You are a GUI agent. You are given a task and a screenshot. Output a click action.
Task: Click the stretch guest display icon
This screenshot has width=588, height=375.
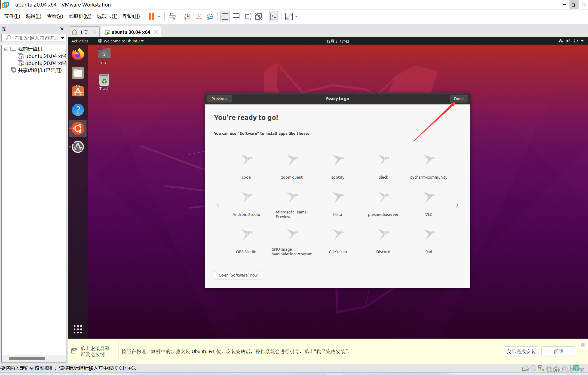tap(289, 17)
